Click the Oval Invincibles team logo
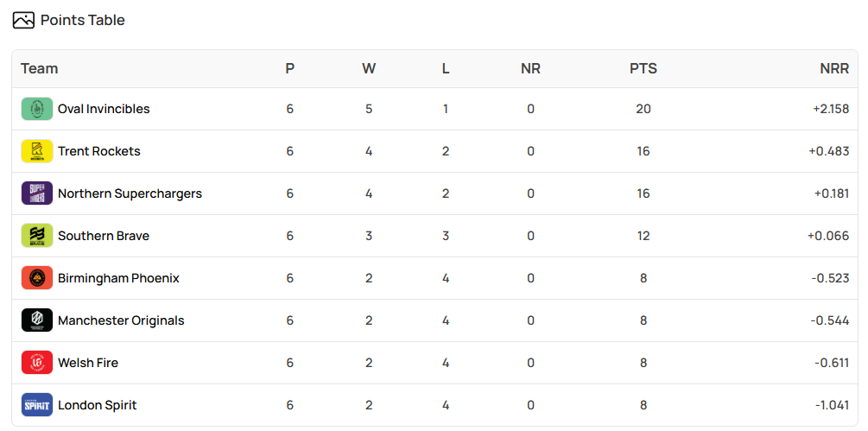Image resolution: width=868 pixels, height=431 pixels. [x=37, y=109]
